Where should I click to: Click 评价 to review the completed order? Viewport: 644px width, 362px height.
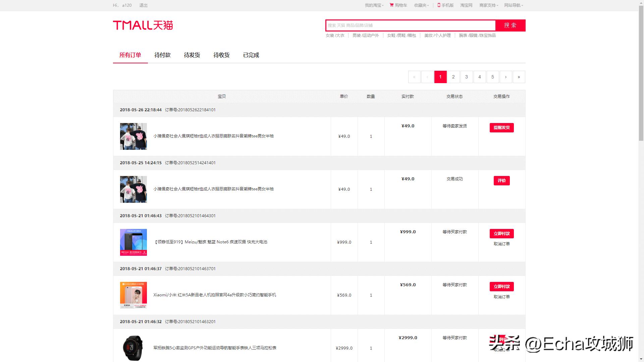501,180
